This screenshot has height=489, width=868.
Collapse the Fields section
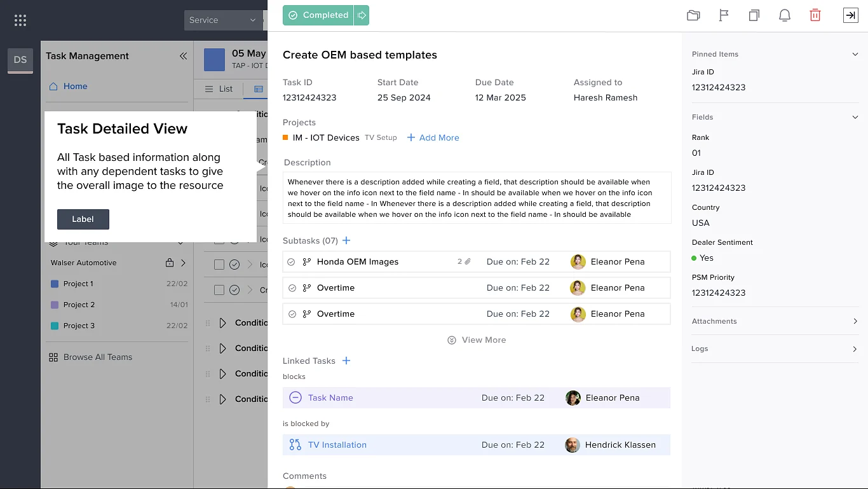click(x=855, y=117)
